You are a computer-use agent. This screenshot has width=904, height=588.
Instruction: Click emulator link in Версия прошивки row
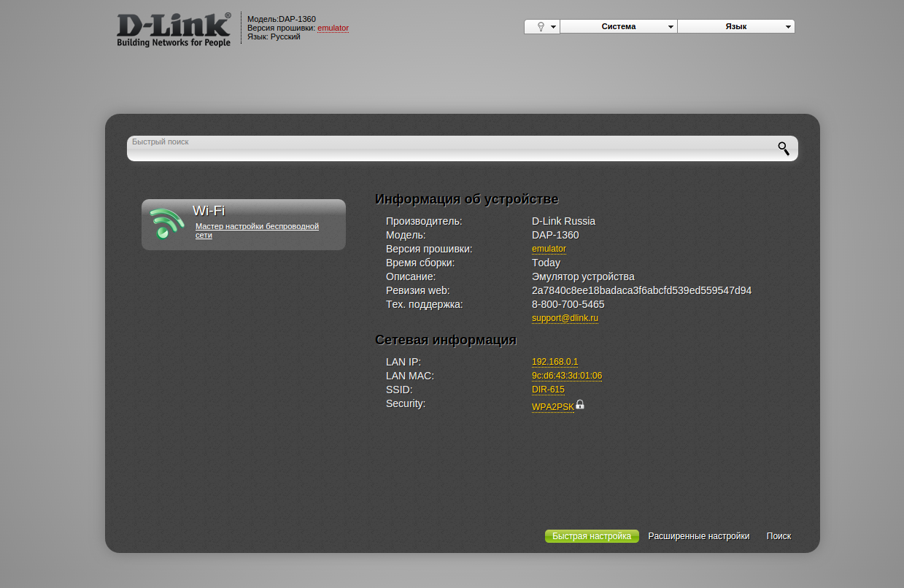pyautogui.click(x=549, y=249)
